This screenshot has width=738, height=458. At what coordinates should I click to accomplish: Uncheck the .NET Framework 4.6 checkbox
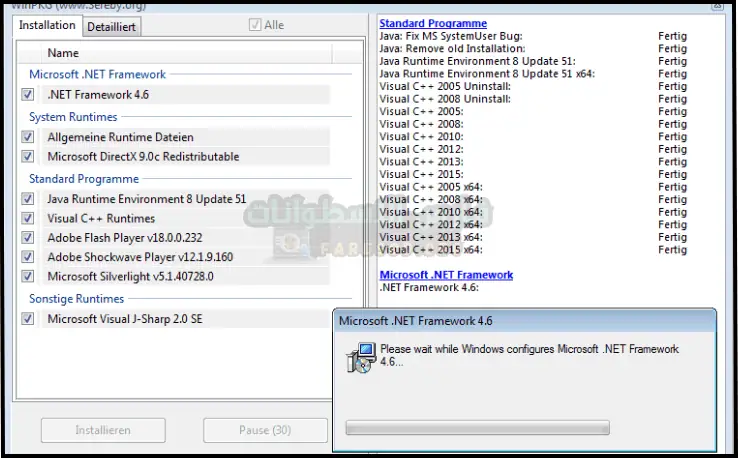pos(28,95)
